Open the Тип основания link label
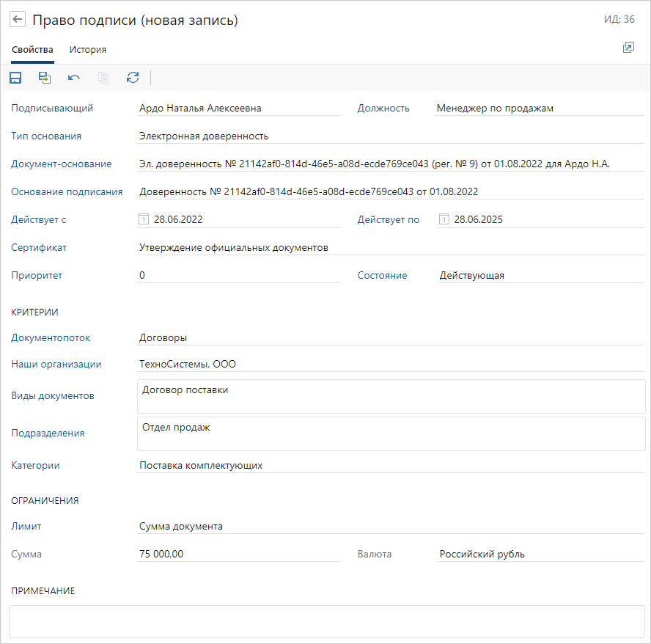The width and height of the screenshot is (651, 644). (46, 136)
